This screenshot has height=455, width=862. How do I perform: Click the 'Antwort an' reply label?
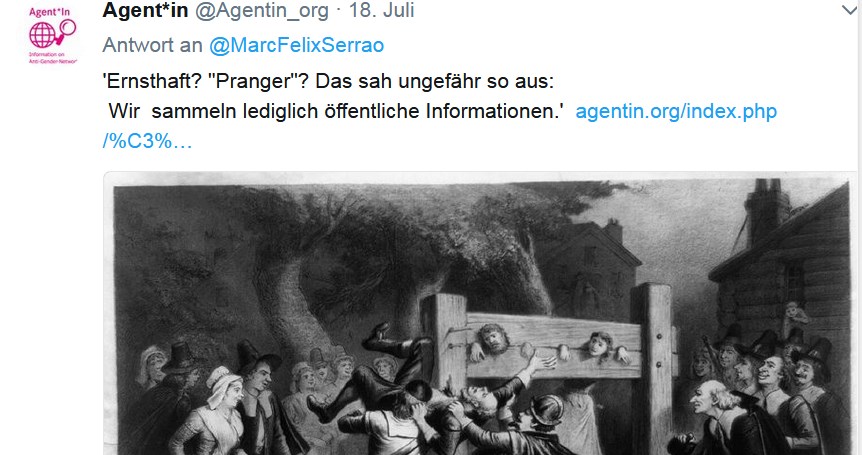tap(152, 45)
